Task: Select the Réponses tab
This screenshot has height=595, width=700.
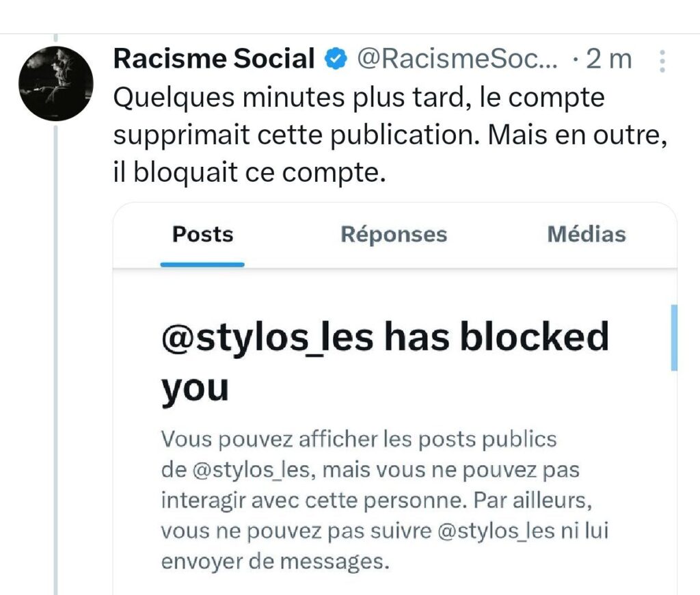Action: tap(394, 235)
